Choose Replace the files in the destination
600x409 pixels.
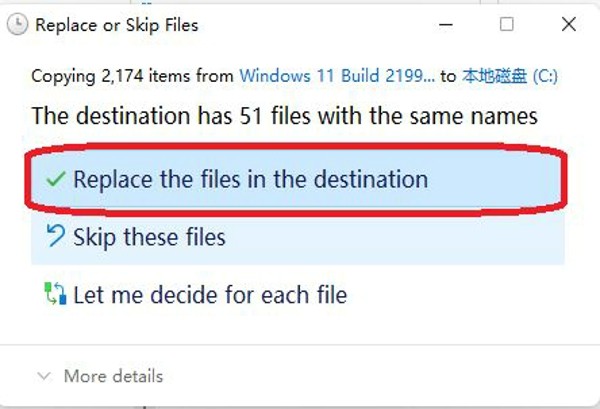click(x=250, y=180)
